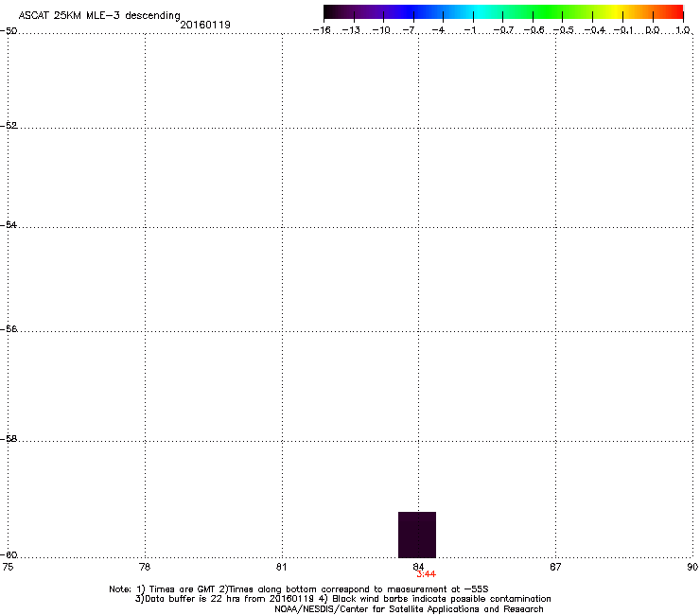The height and width of the screenshot is (615, 700).
Task: Click the date label 20160119 near title
Action: pos(205,25)
